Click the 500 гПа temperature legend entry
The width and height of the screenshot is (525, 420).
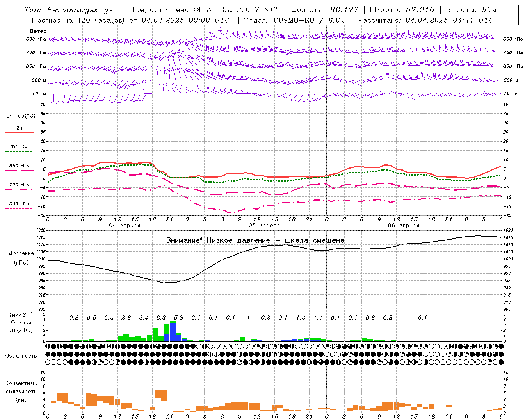pos(19,203)
